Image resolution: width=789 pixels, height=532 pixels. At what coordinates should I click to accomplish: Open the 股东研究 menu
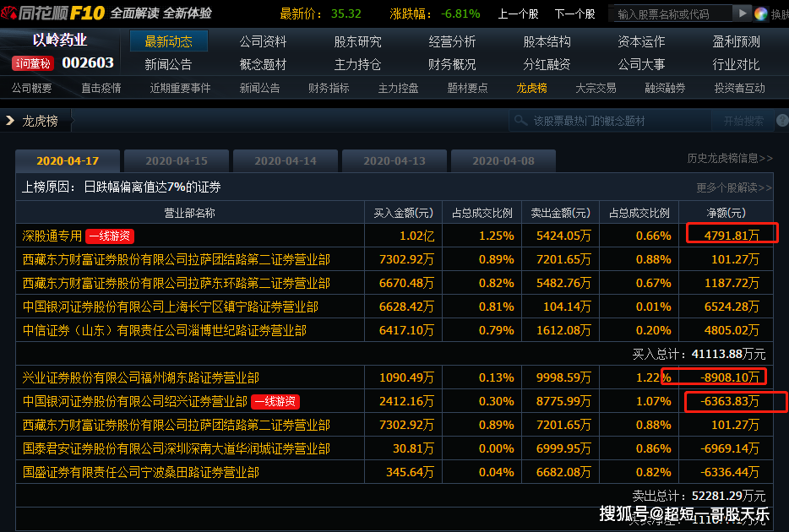[x=358, y=41]
